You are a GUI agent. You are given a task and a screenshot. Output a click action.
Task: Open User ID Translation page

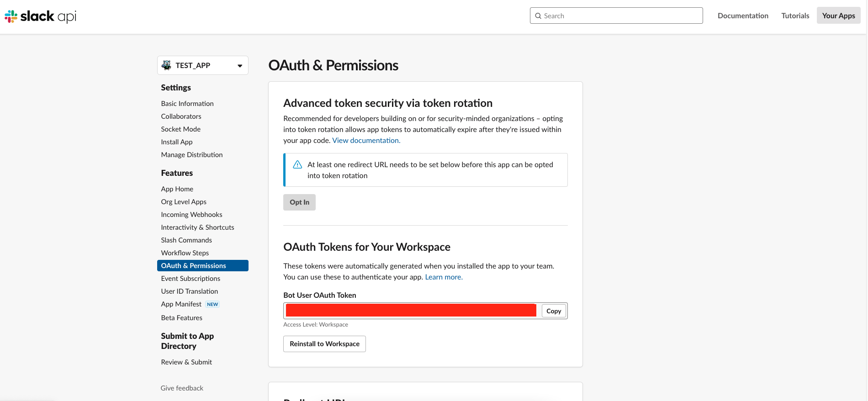click(189, 291)
